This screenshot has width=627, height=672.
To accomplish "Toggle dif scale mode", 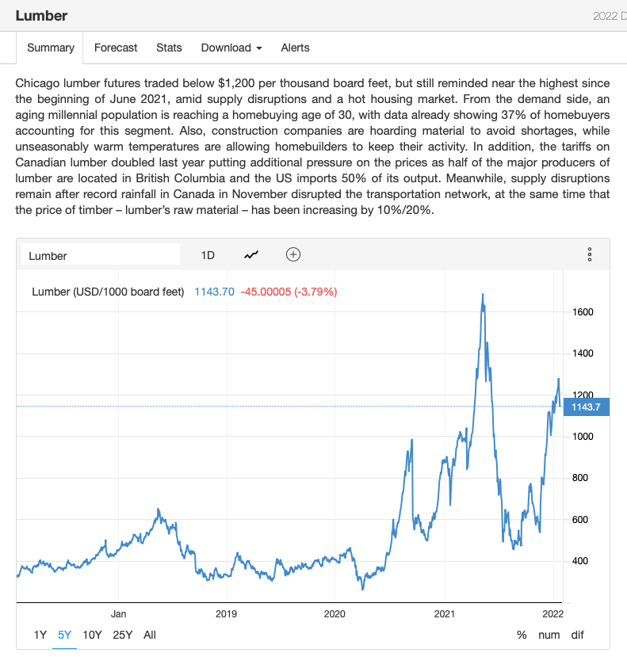I will 578,635.
